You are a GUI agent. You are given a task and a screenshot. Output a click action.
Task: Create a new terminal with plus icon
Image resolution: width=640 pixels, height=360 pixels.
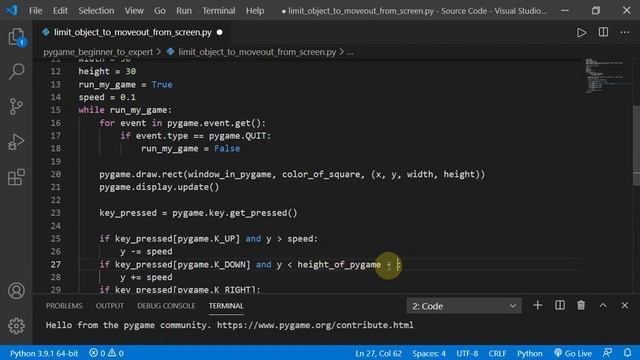click(538, 305)
